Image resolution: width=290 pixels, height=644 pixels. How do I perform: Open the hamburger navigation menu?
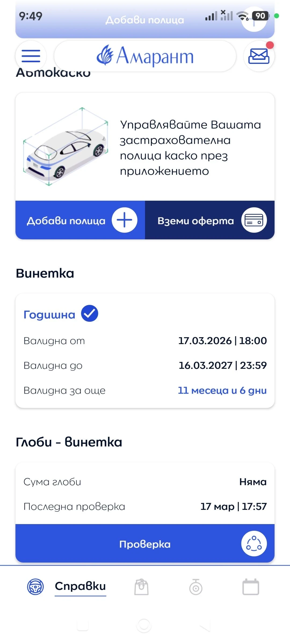coord(31,56)
